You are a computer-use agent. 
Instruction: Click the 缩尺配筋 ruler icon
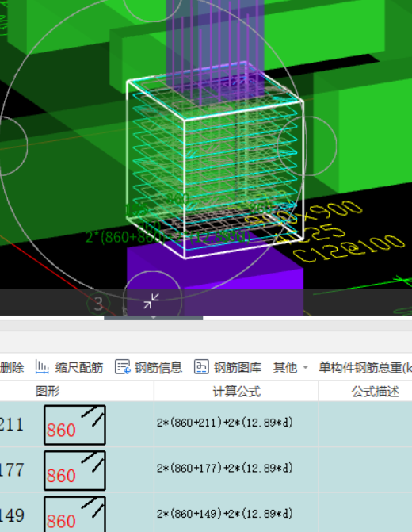(42, 367)
